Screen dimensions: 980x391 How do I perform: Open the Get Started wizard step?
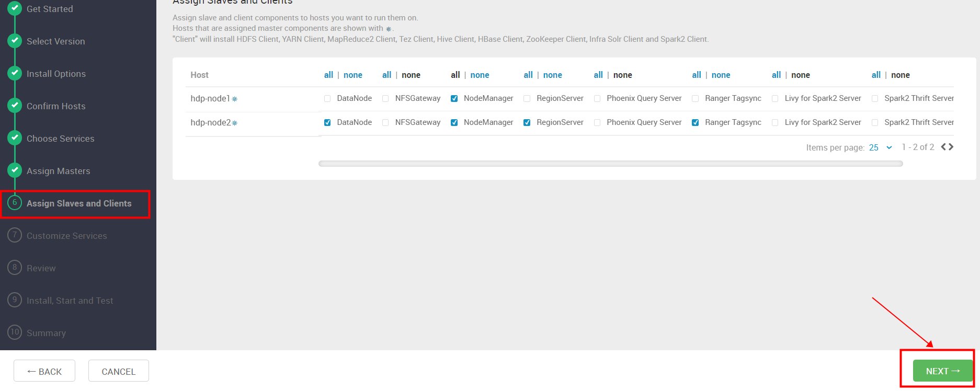tap(50, 9)
